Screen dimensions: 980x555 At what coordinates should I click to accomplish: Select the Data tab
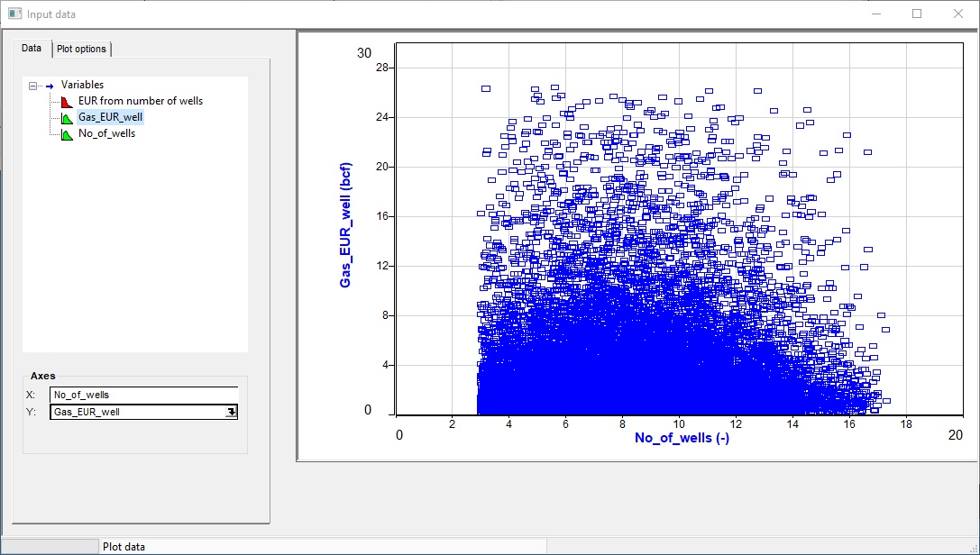[32, 48]
